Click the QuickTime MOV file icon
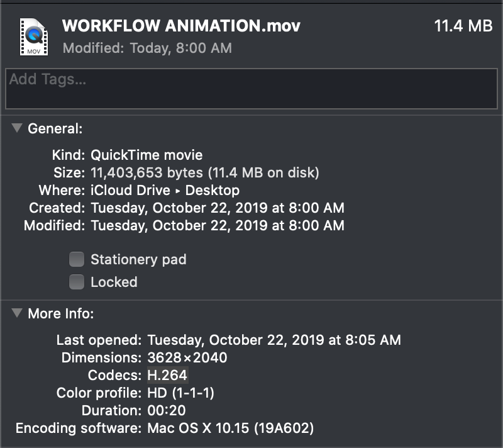The width and height of the screenshot is (503, 448). [x=32, y=36]
